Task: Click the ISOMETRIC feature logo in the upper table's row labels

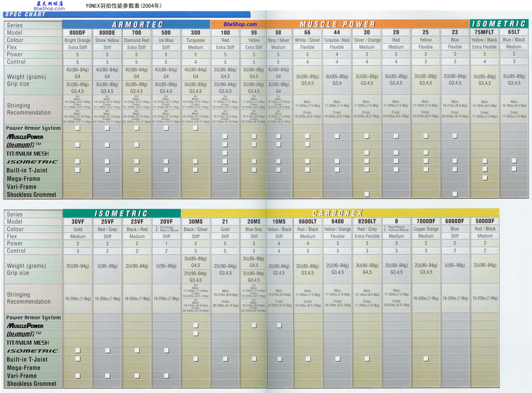Action: [32, 162]
